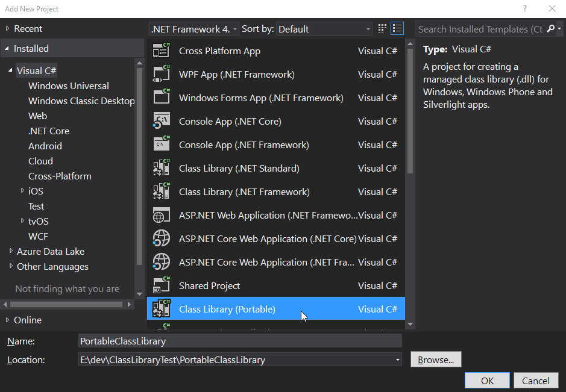Click the template list scroll down arrow
This screenshot has height=392, width=566.
click(x=410, y=324)
